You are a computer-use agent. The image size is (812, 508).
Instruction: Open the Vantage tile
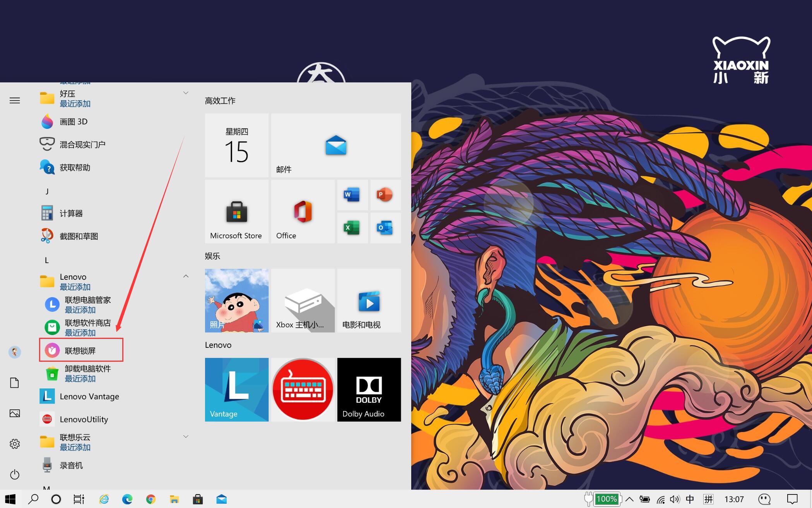(237, 390)
